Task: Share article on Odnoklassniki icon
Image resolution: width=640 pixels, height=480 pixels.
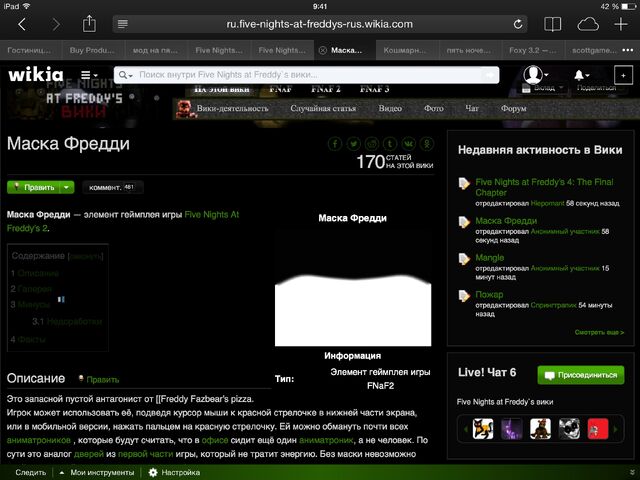Action: 427,144
